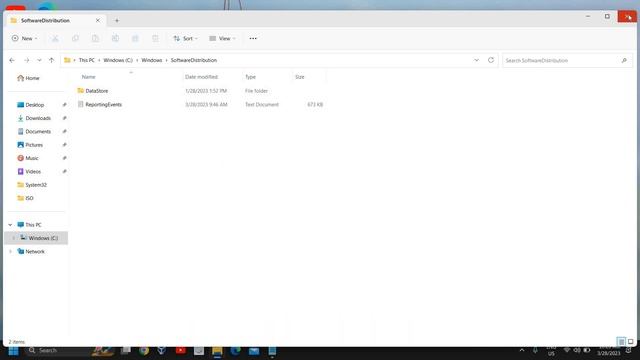640x360 pixels.
Task: Open the See more ellipsis menu
Action: pos(253,38)
